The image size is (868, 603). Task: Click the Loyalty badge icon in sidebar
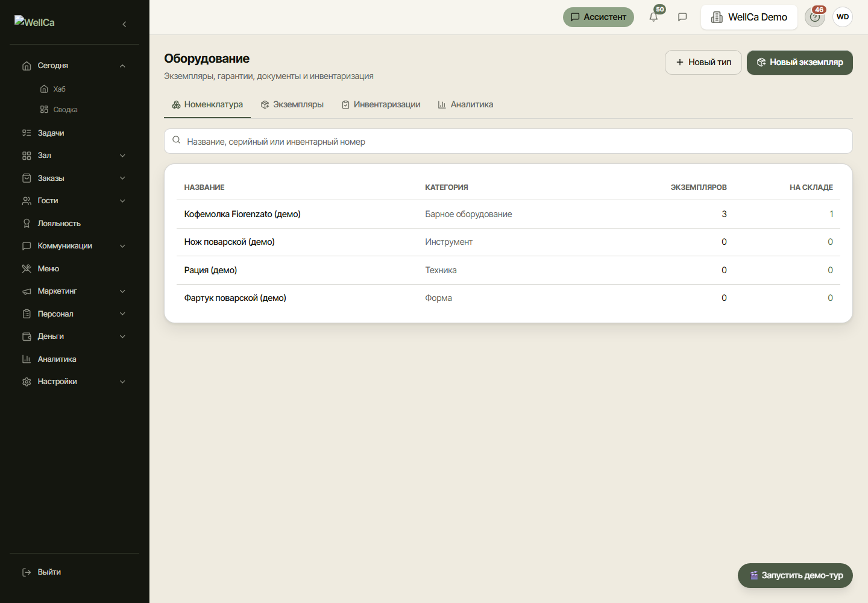tap(27, 224)
